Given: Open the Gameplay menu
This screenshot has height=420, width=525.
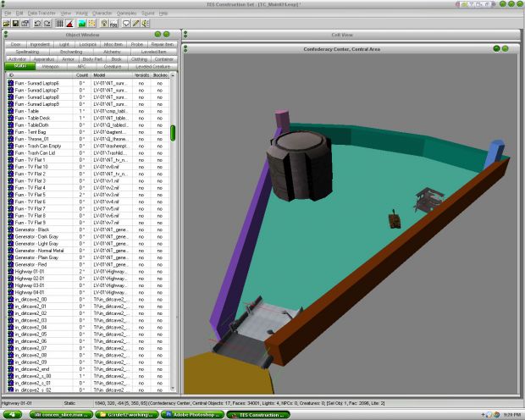Looking at the screenshot, I should [x=126, y=13].
